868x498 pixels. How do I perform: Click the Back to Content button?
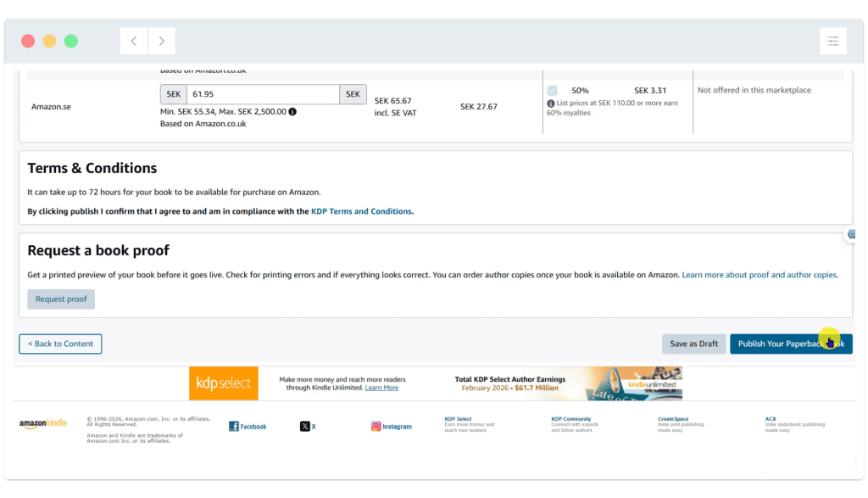[60, 344]
